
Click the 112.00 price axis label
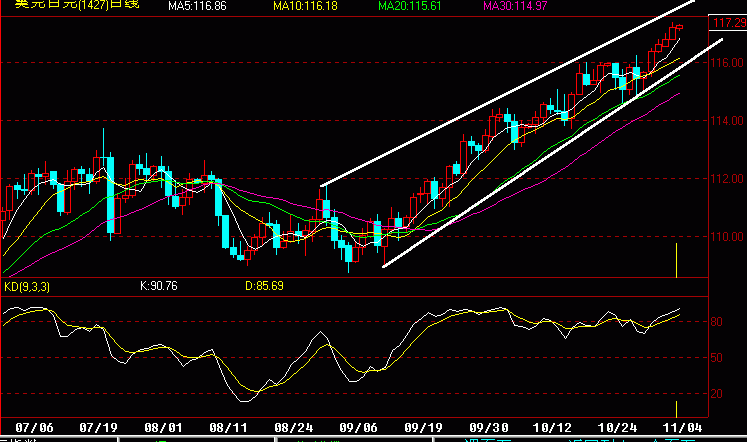point(727,179)
